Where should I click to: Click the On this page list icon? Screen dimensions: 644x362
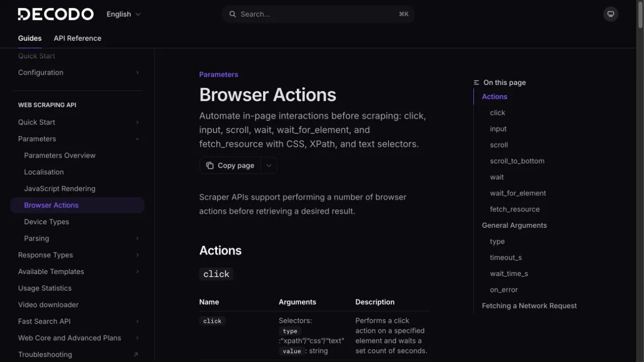(x=477, y=82)
